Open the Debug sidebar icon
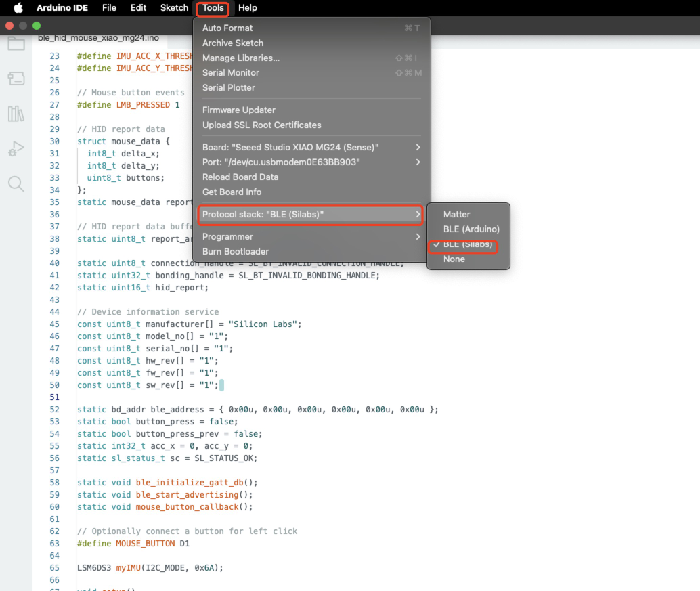Screen dimensions: 700x591 pos(16,148)
